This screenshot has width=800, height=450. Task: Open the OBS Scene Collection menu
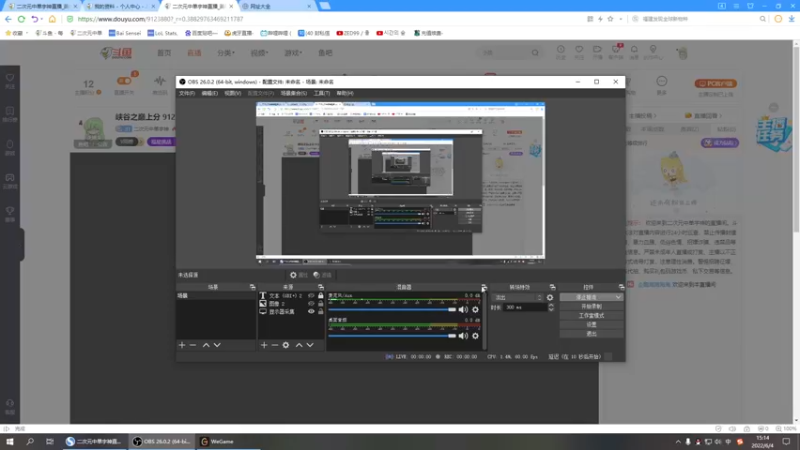(x=293, y=93)
